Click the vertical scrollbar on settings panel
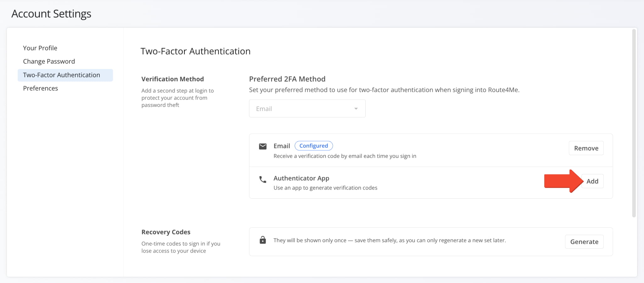 (x=634, y=123)
